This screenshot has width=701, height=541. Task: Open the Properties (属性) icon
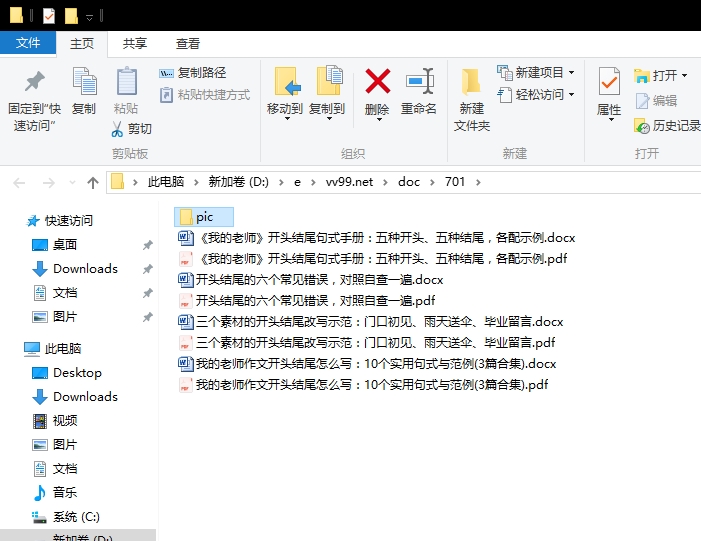(609, 81)
